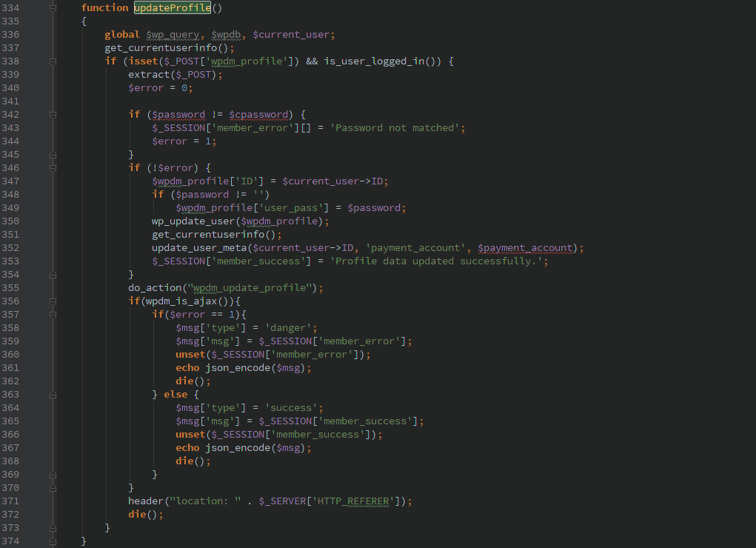756x548 pixels.
Task: Click the fold end marker on line 374
Action: (53, 541)
